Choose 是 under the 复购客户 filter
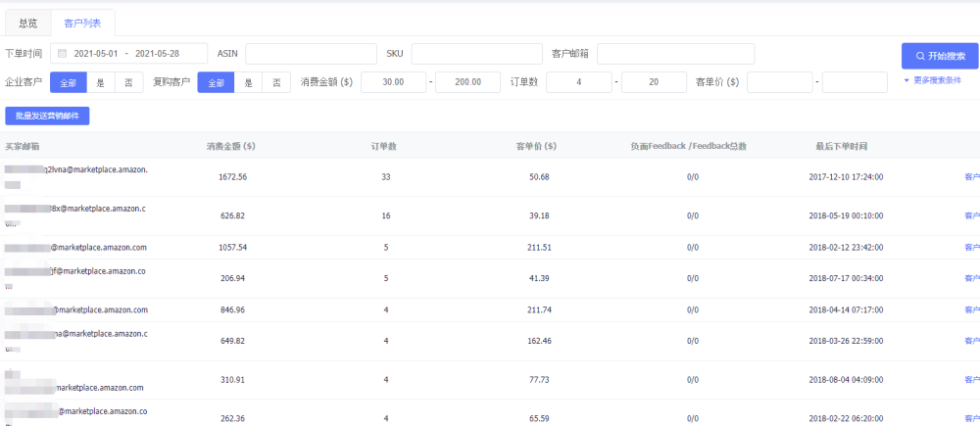 248,83
